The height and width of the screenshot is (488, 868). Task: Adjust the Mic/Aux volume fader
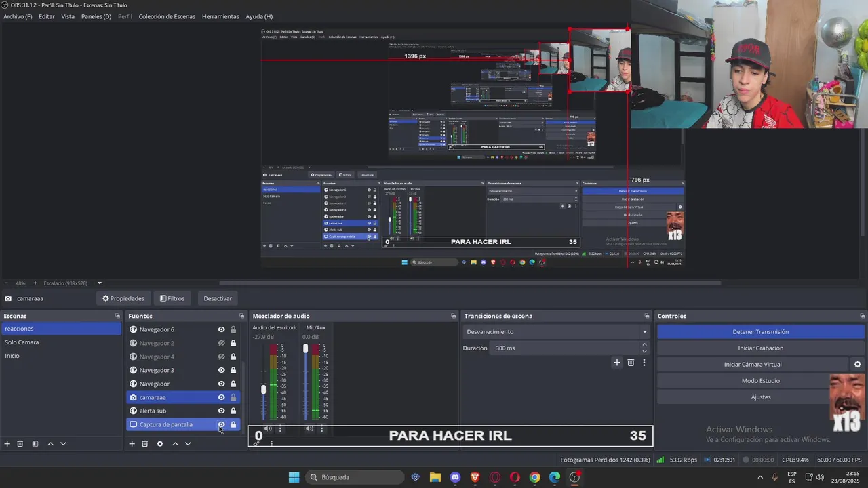click(x=305, y=348)
